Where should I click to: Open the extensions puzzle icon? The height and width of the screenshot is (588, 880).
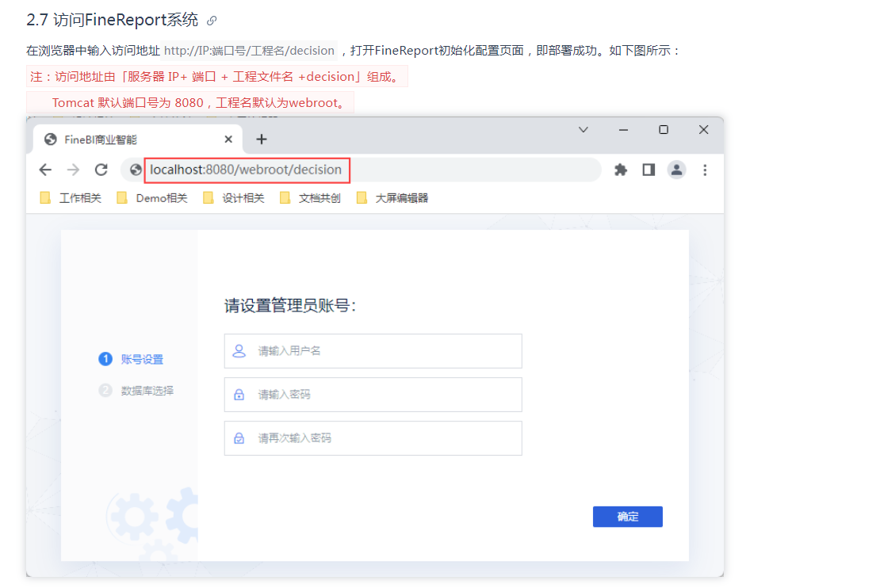click(x=621, y=170)
